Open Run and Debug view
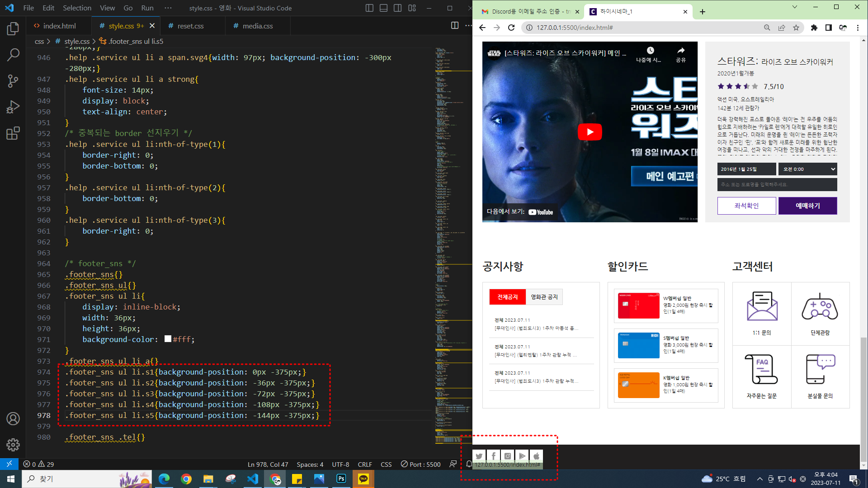The width and height of the screenshot is (868, 488). [13, 107]
